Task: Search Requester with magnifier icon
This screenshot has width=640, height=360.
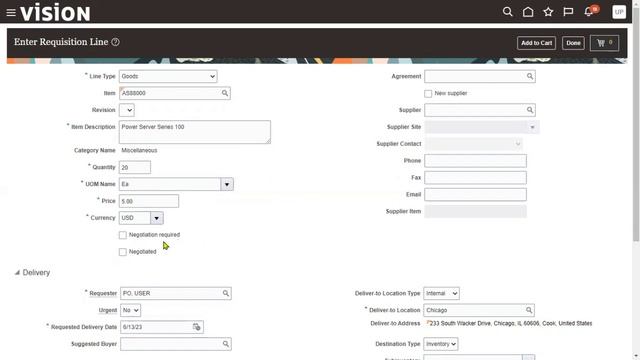Action: point(226,293)
